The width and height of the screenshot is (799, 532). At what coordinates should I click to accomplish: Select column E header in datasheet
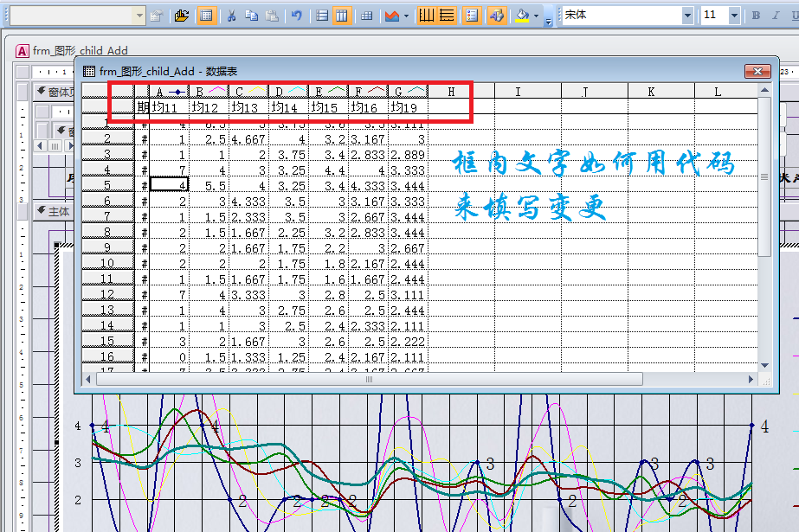click(x=329, y=92)
